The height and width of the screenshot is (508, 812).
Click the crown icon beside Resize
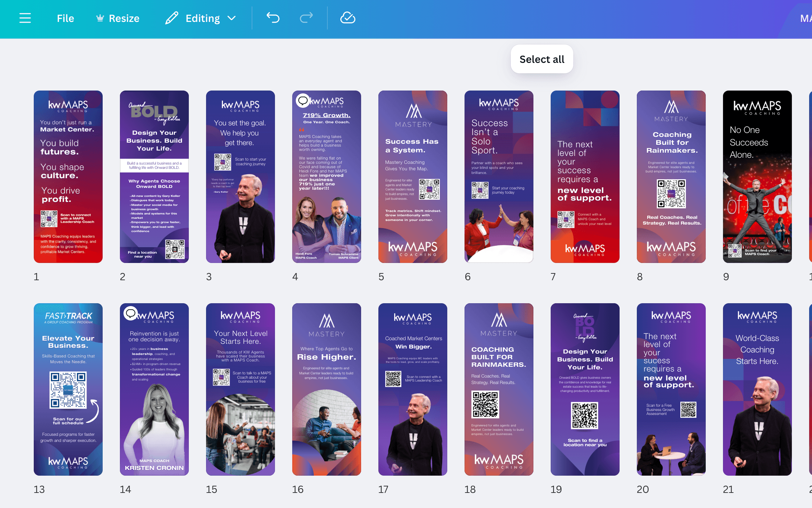click(100, 18)
